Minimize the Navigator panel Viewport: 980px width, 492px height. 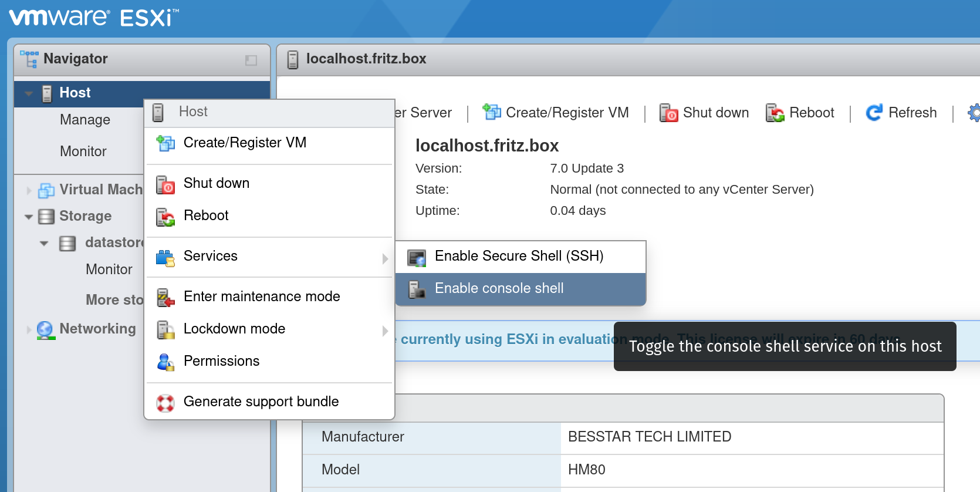tap(251, 60)
